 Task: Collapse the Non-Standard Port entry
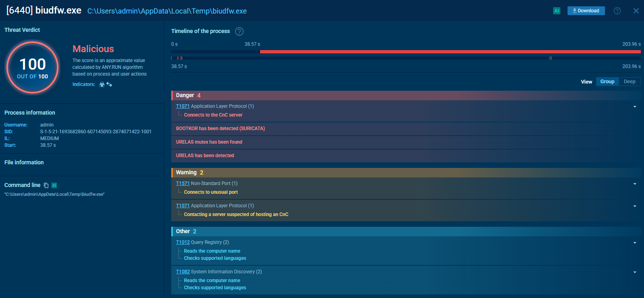pyautogui.click(x=634, y=184)
